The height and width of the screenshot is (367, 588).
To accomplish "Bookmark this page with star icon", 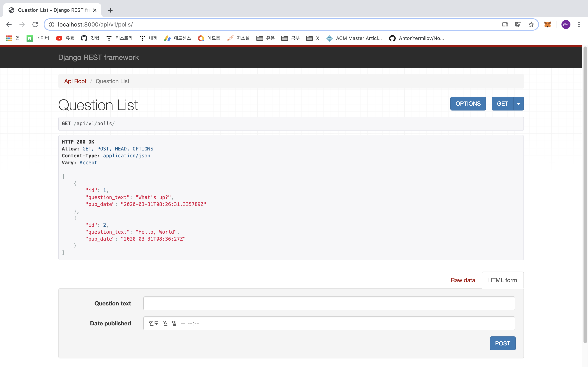I will [531, 24].
